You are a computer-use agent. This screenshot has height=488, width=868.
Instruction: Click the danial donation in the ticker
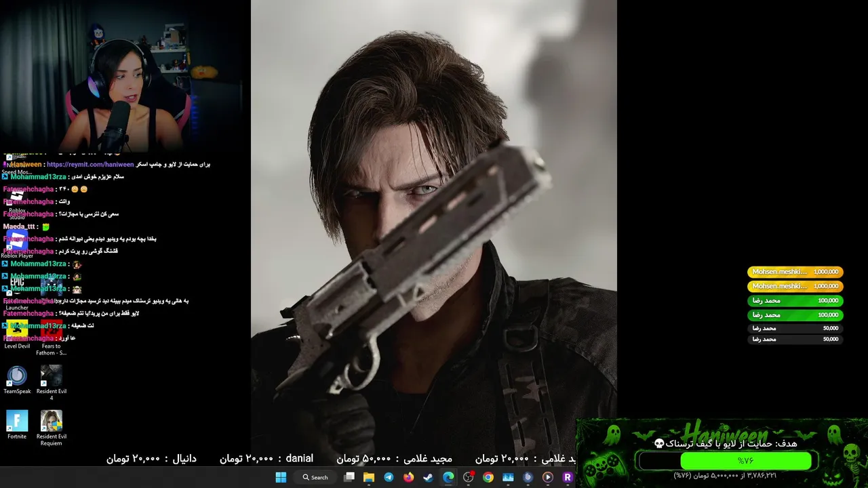pyautogui.click(x=266, y=459)
